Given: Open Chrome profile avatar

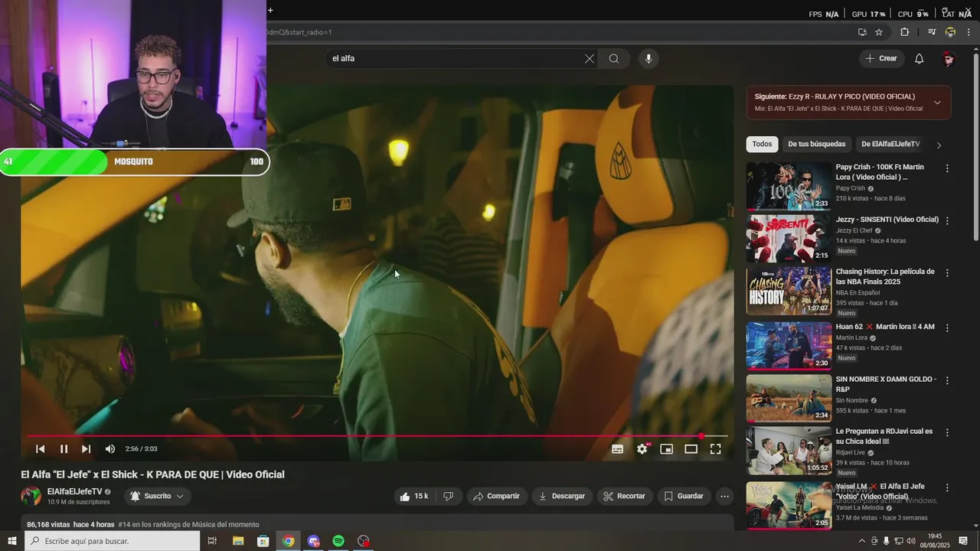Looking at the screenshot, I should (950, 32).
